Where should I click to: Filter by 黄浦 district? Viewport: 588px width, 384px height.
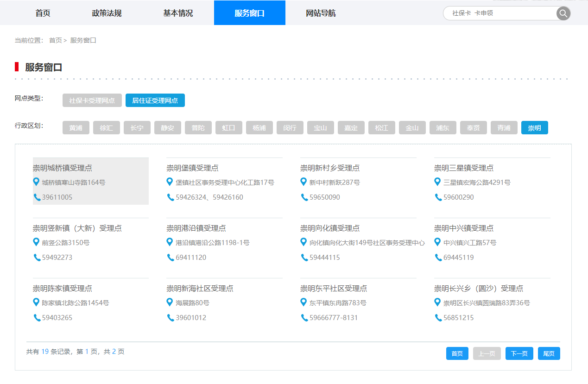[x=76, y=128]
